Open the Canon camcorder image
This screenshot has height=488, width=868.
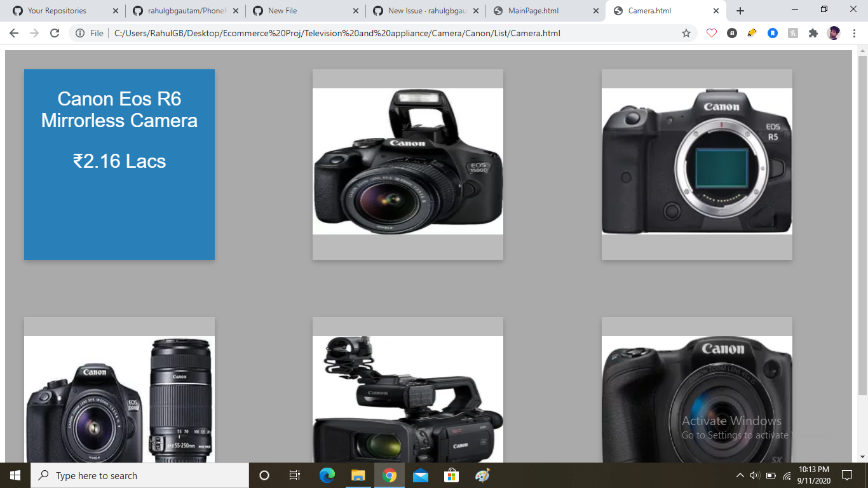click(x=408, y=399)
